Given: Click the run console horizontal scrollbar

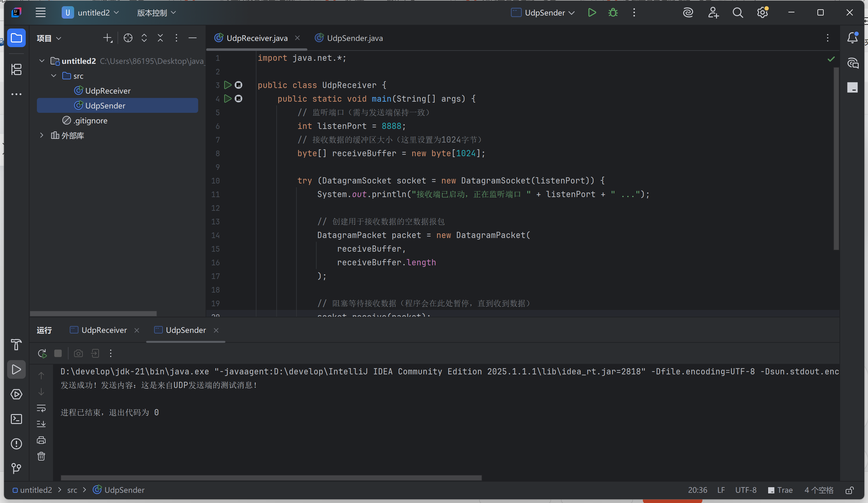Looking at the screenshot, I should pyautogui.click(x=271, y=478).
